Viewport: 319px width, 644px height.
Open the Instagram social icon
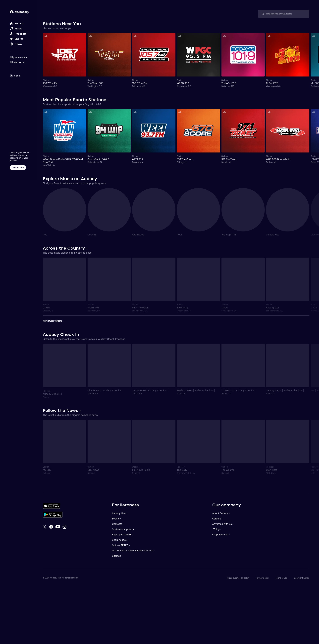[64, 527]
